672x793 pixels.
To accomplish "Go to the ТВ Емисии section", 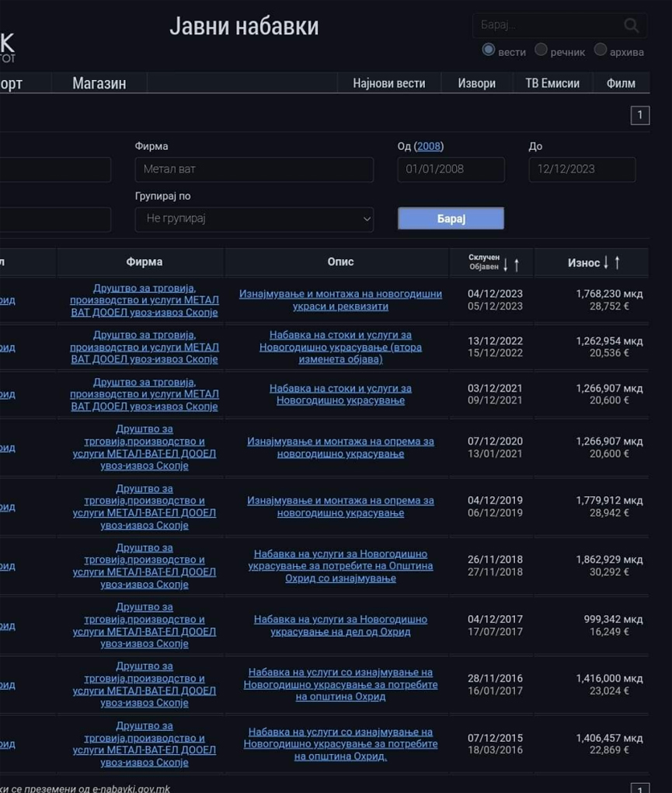I will point(552,83).
